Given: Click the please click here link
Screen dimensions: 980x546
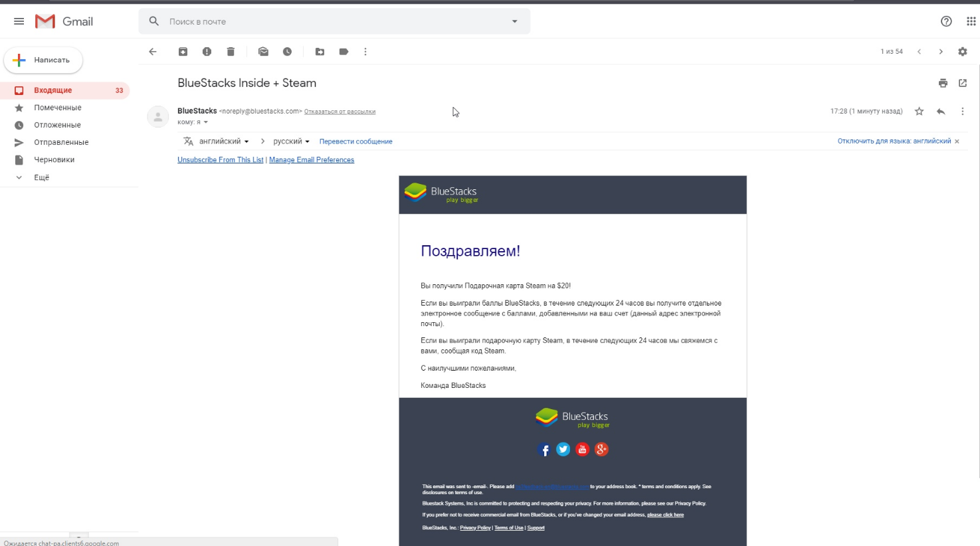Looking at the screenshot, I should 665,515.
